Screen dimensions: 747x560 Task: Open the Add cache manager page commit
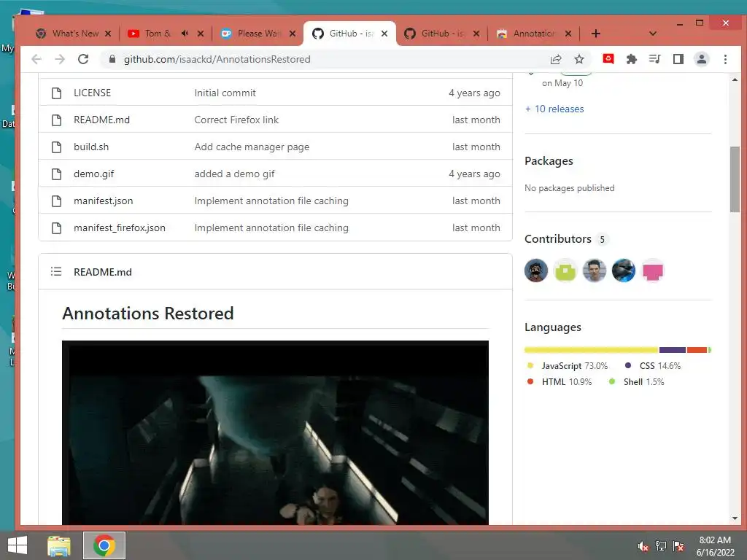pyautogui.click(x=252, y=147)
